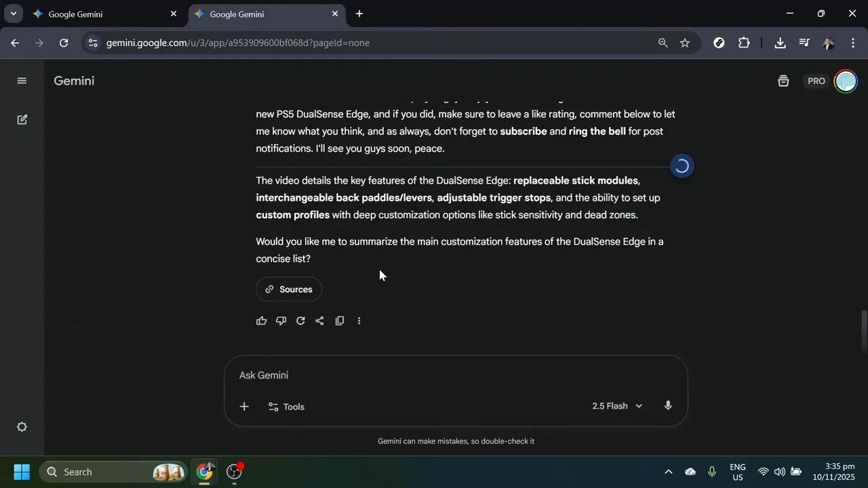This screenshot has width=868, height=488.
Task: Give the response a thumbs down
Action: coord(281,321)
